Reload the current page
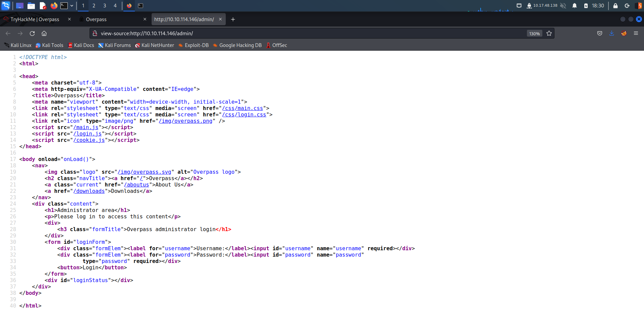This screenshot has width=644, height=323. point(32,33)
